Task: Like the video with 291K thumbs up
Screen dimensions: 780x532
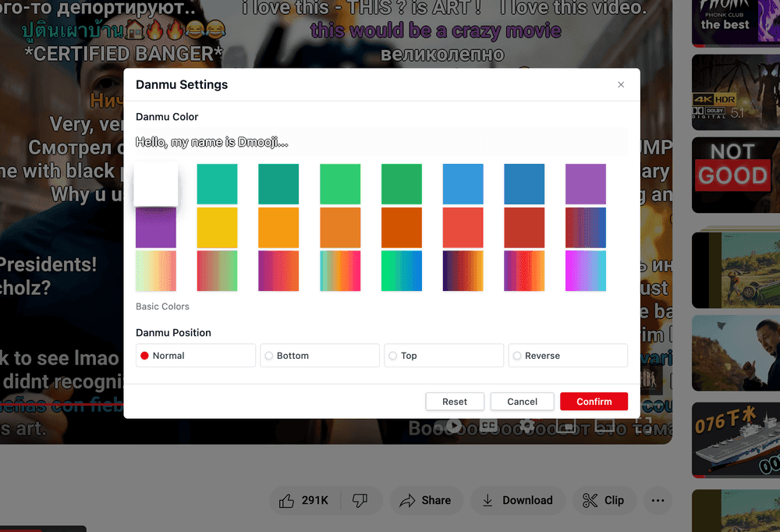Action: pos(304,501)
